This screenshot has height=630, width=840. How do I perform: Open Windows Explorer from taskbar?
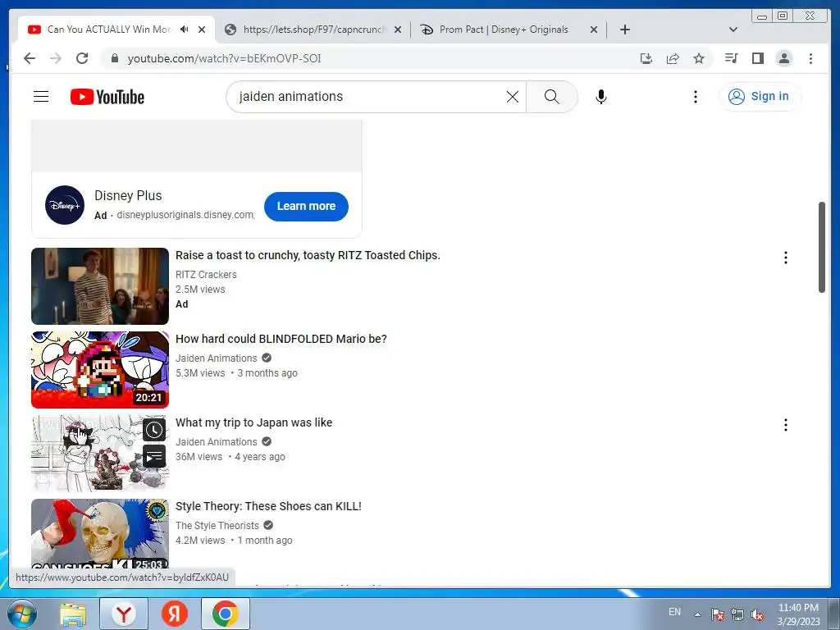[73, 614]
